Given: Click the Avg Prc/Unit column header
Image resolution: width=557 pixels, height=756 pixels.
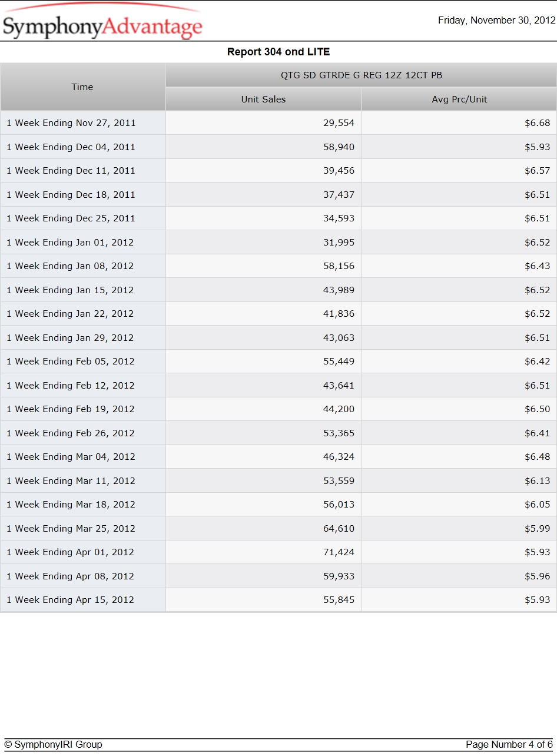Looking at the screenshot, I should pos(459,100).
